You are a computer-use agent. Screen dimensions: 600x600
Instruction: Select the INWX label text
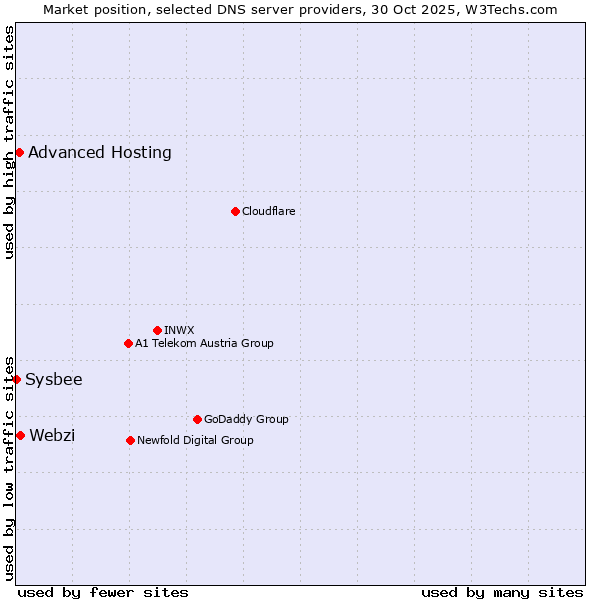click(179, 330)
